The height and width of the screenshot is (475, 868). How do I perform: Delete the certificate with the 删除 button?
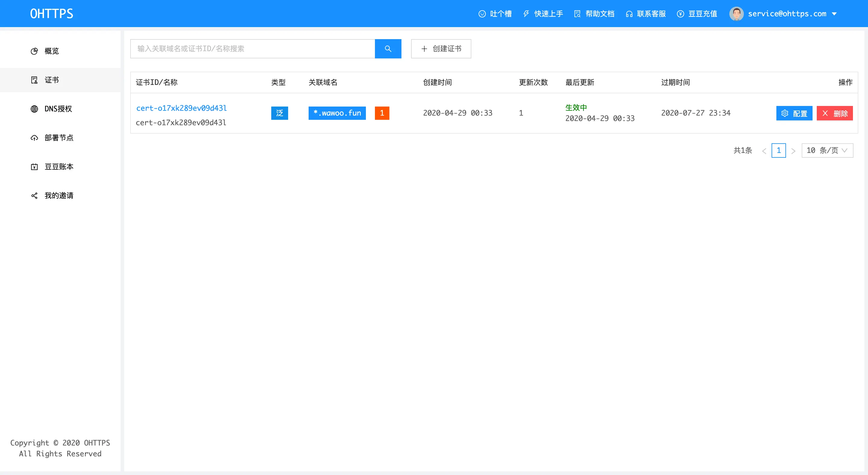834,113
